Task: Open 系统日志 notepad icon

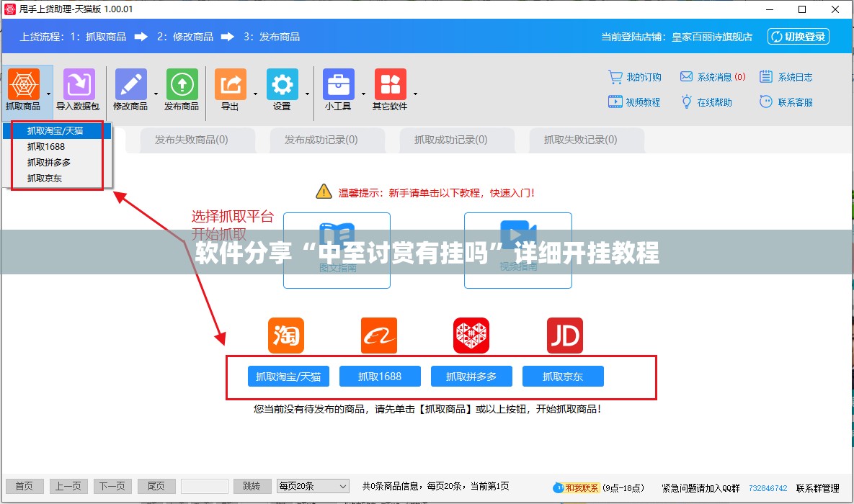Action: click(766, 77)
